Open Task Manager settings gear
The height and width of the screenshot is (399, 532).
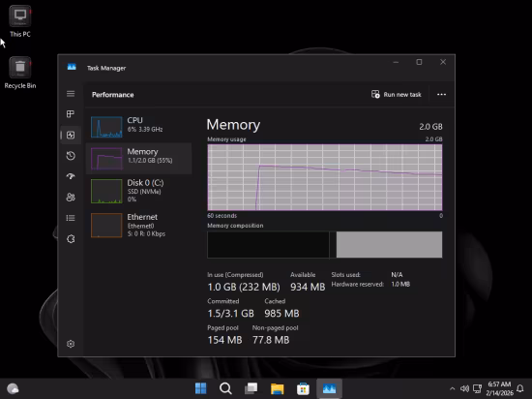[x=71, y=344]
